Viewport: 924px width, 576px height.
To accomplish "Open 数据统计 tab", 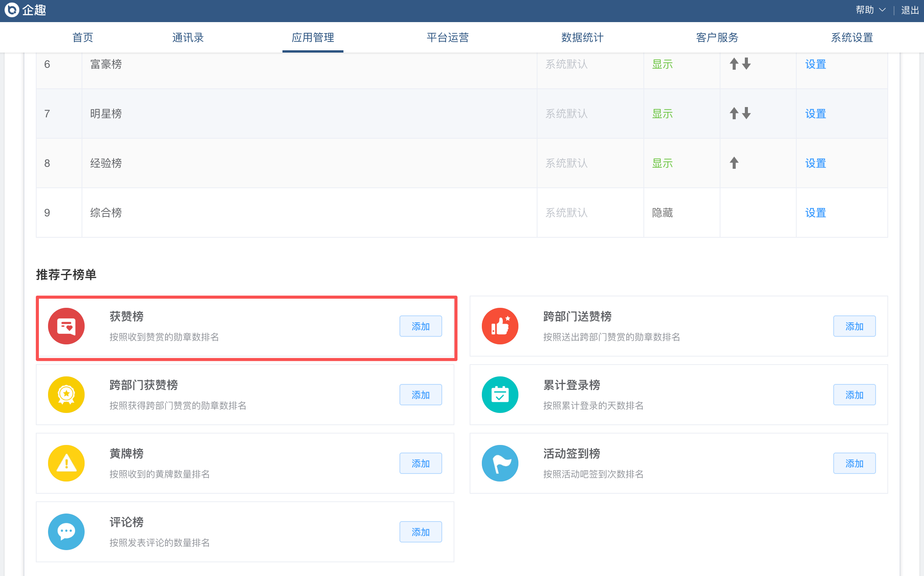I will pyautogui.click(x=582, y=37).
